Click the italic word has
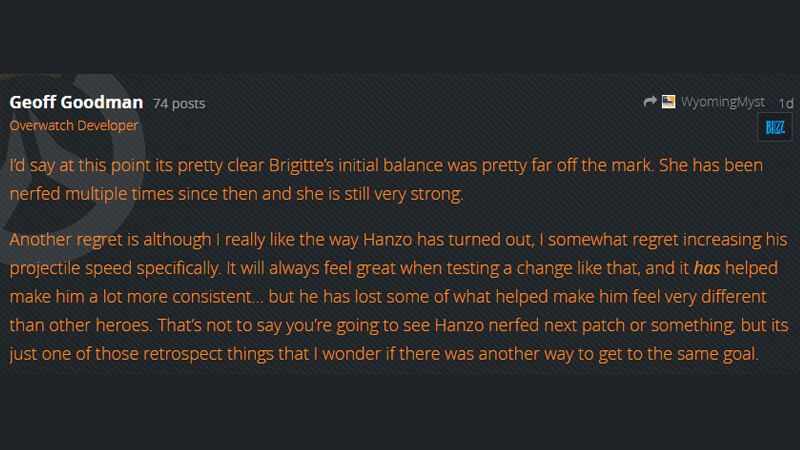Viewport: 800px width, 450px height. (707, 268)
